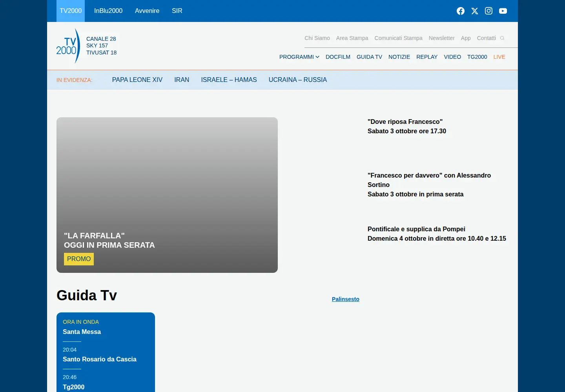Open the Area Stampa link
This screenshot has width=565, height=392.
[x=352, y=38]
